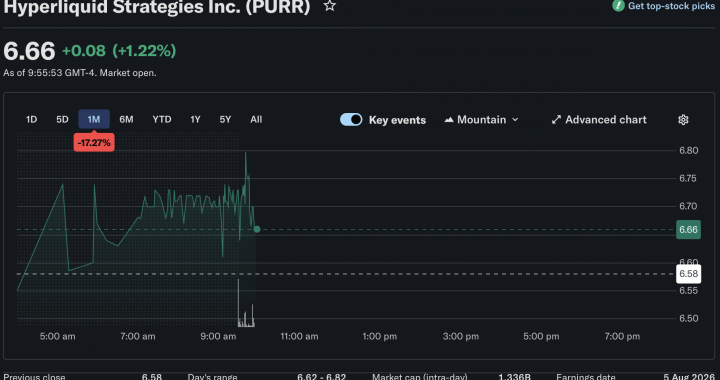
Task: Select the 5Y range tab
Action: pos(225,119)
